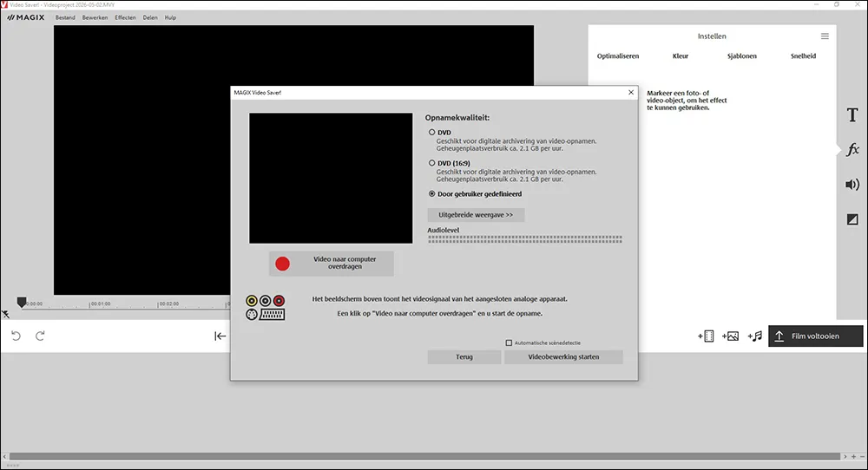
Task: Click the scrollbar right arrow
Action: [845, 457]
